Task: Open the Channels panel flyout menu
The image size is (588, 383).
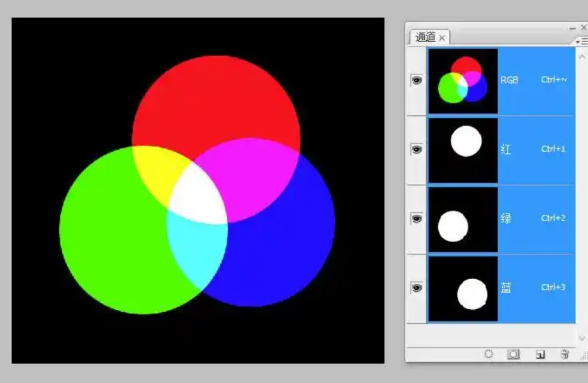Action: click(x=582, y=40)
